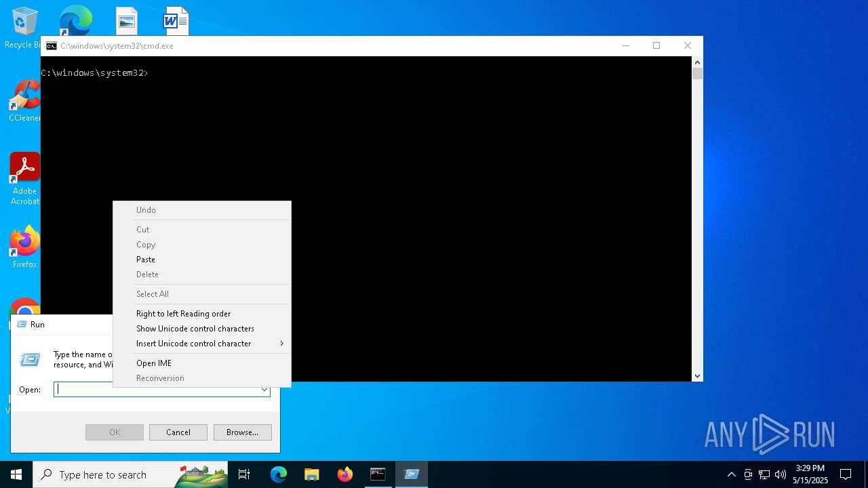
Task: Switch to the Run dialog taskbar button
Action: [411, 474]
